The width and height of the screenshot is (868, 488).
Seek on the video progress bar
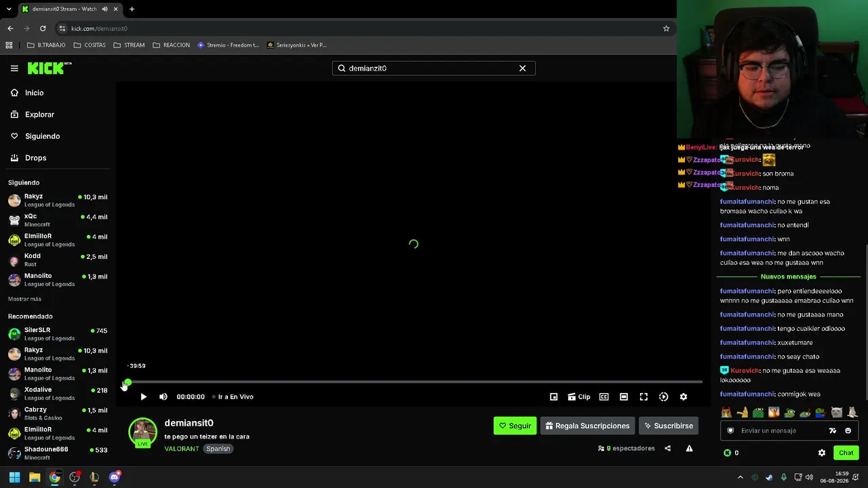pyautogui.click(x=414, y=382)
